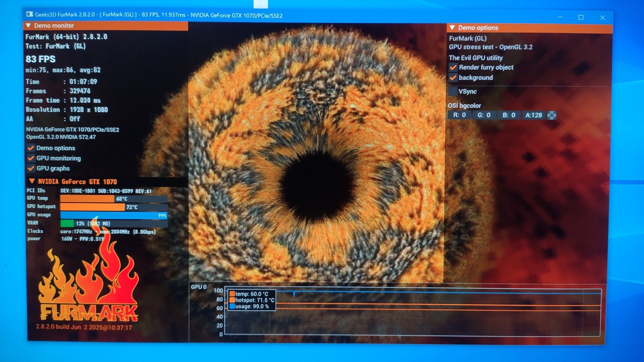644x362 pixels.
Task: Click the GPU temp 60°C bar
Action: (114, 199)
